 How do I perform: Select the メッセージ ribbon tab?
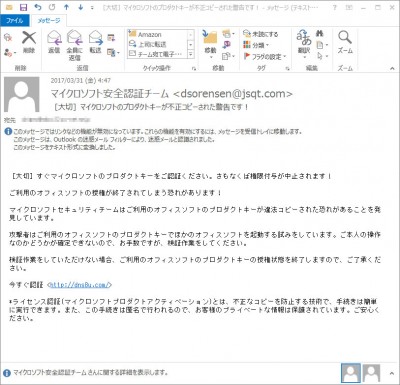click(x=49, y=20)
